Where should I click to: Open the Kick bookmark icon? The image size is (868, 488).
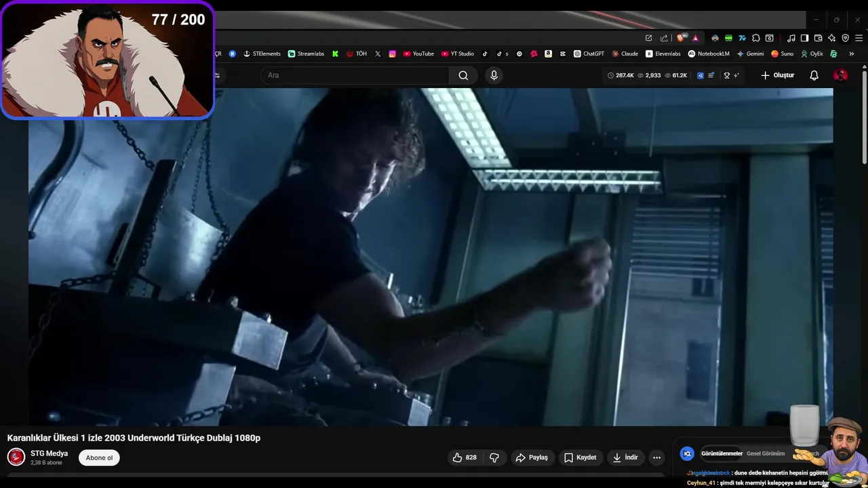point(335,54)
